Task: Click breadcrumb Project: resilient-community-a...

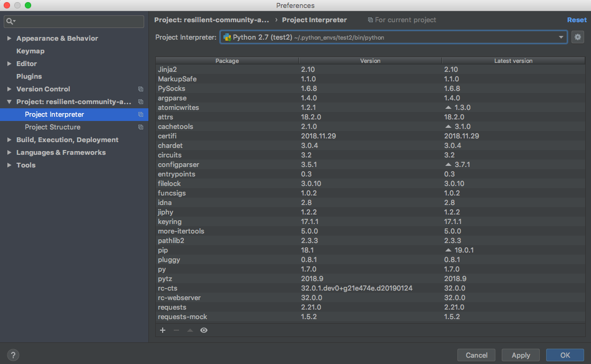Action: tap(211, 20)
